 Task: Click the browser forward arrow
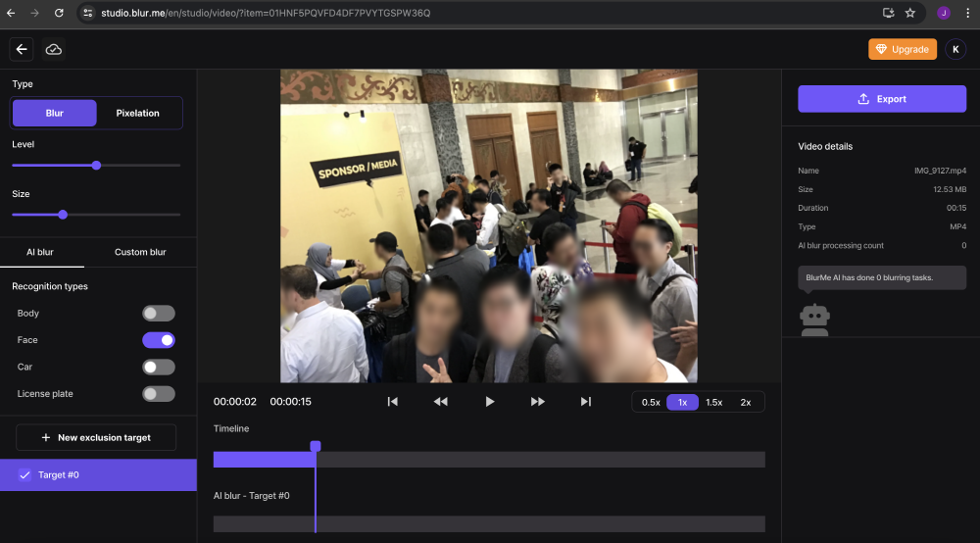(34, 13)
